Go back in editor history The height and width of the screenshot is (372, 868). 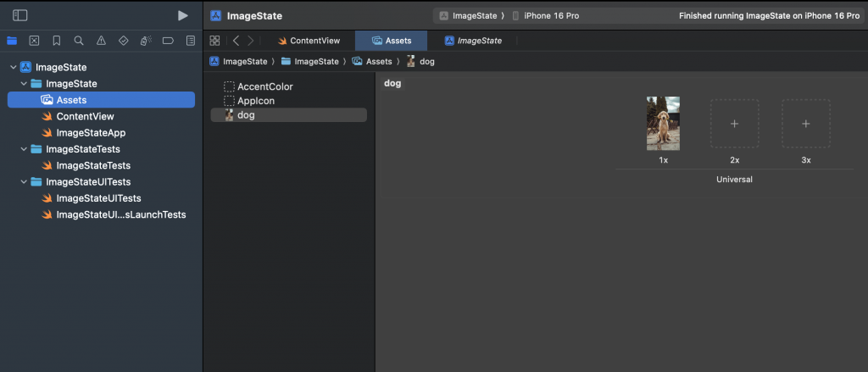[x=236, y=41]
